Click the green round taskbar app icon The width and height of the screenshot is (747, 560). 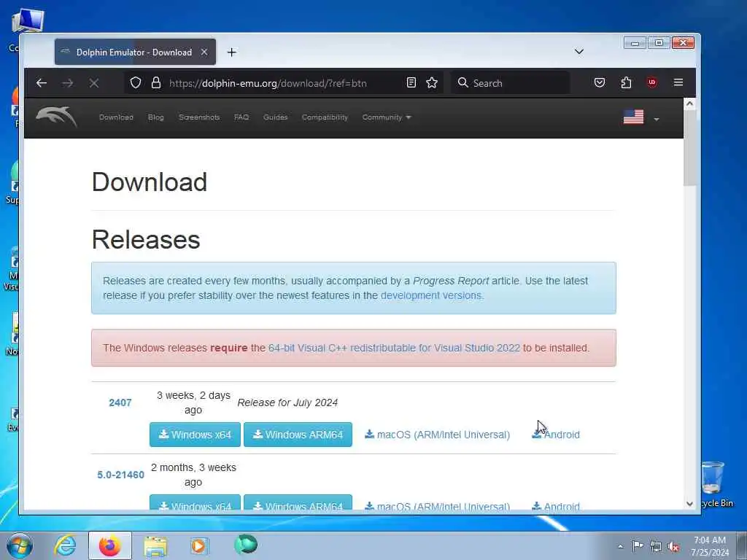(246, 544)
